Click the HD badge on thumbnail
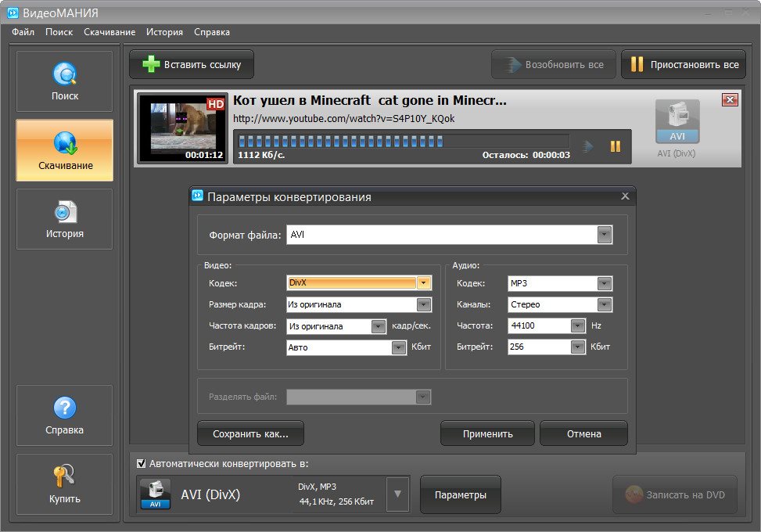This screenshot has width=761, height=532. click(216, 104)
